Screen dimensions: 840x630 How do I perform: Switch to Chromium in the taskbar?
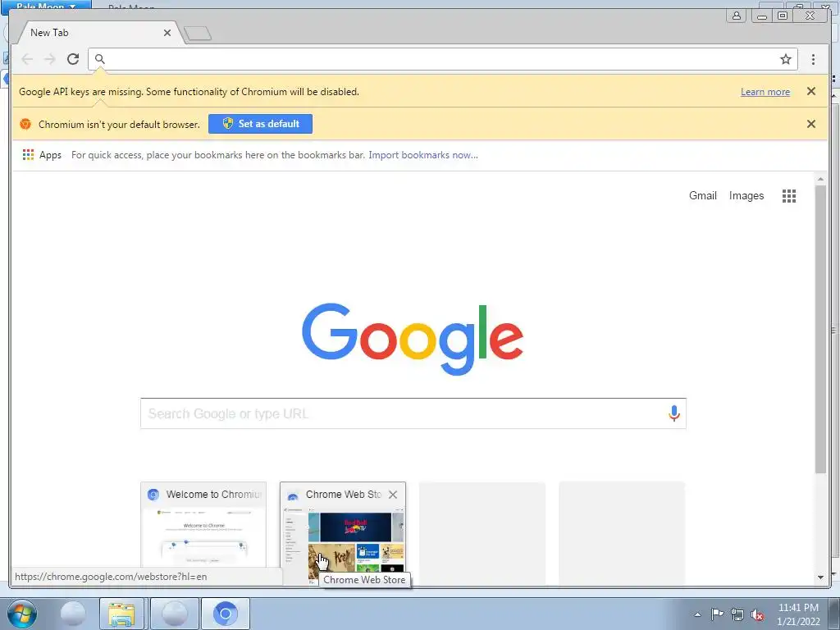tap(225, 614)
